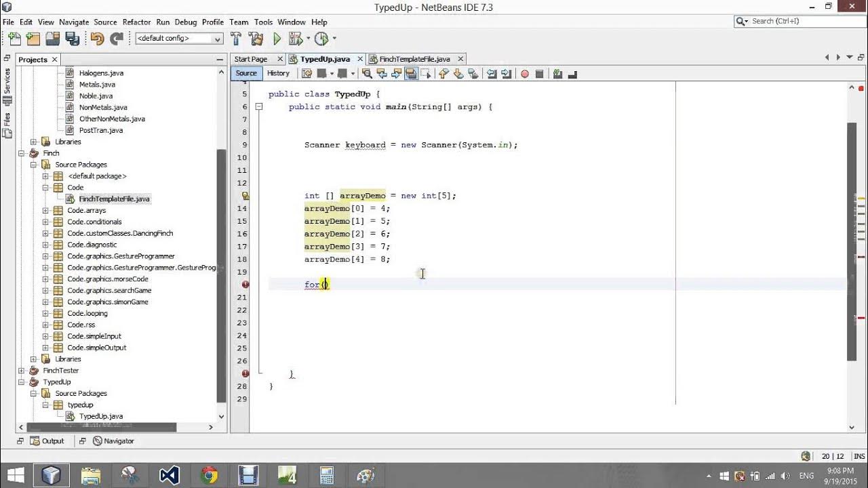Click the Open Project toolbar icon
Image resolution: width=868 pixels, height=488 pixels.
coord(53,39)
